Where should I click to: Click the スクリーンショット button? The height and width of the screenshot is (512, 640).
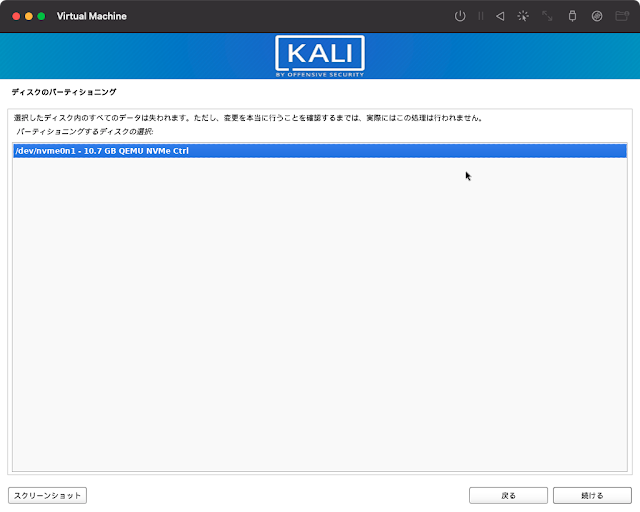[x=47, y=495]
